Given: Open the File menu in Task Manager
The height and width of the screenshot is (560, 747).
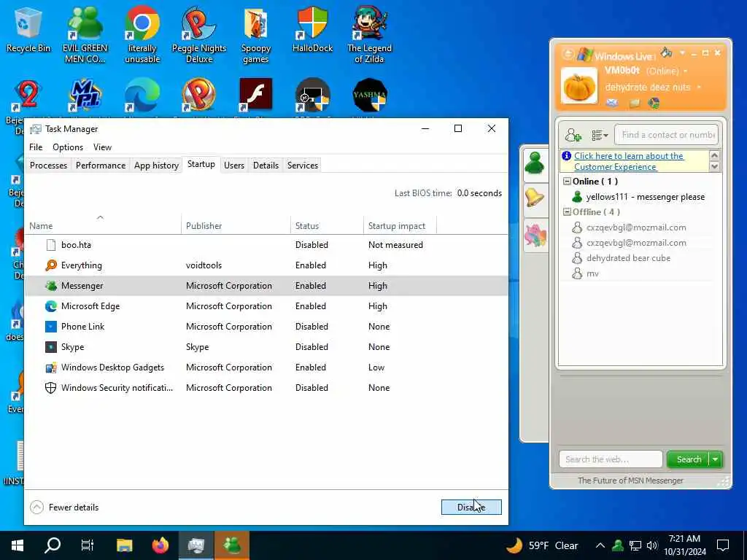Looking at the screenshot, I should pyautogui.click(x=36, y=147).
